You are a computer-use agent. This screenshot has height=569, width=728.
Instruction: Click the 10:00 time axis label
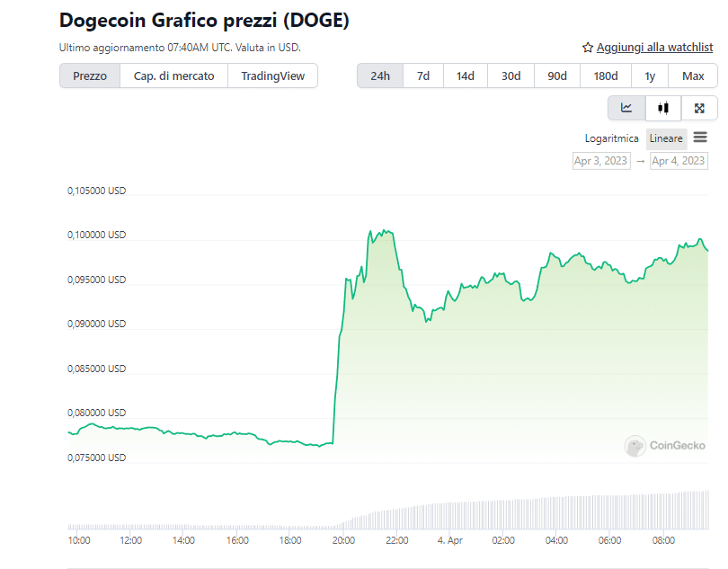79,540
